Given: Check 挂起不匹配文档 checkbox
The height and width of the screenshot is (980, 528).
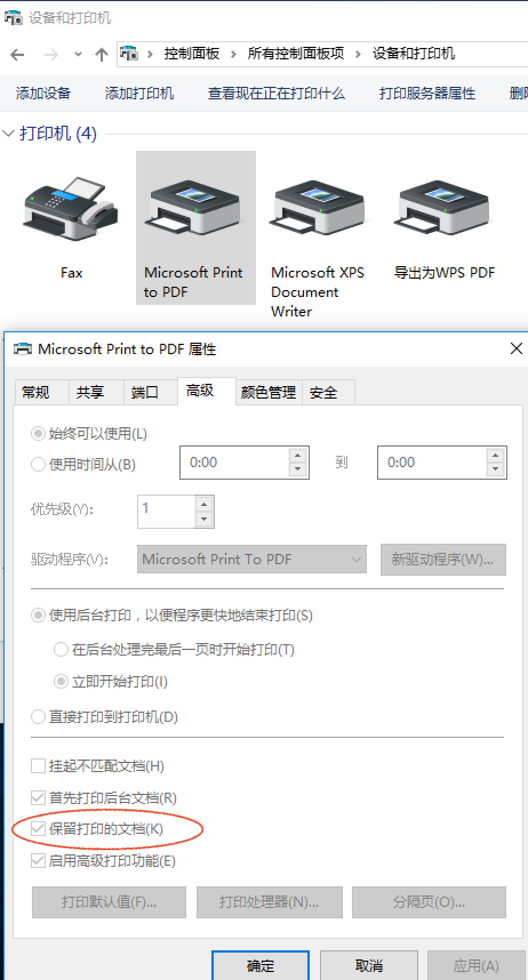Looking at the screenshot, I should pyautogui.click(x=38, y=766).
